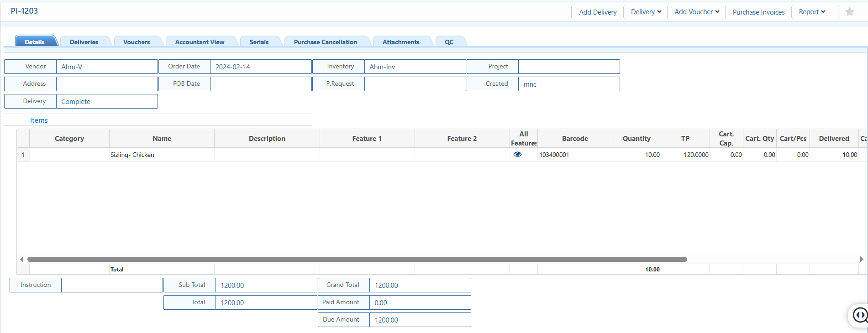The height and width of the screenshot is (333, 868).
Task: Mark PI-1203 as favorite with star icon
Action: [x=849, y=12]
